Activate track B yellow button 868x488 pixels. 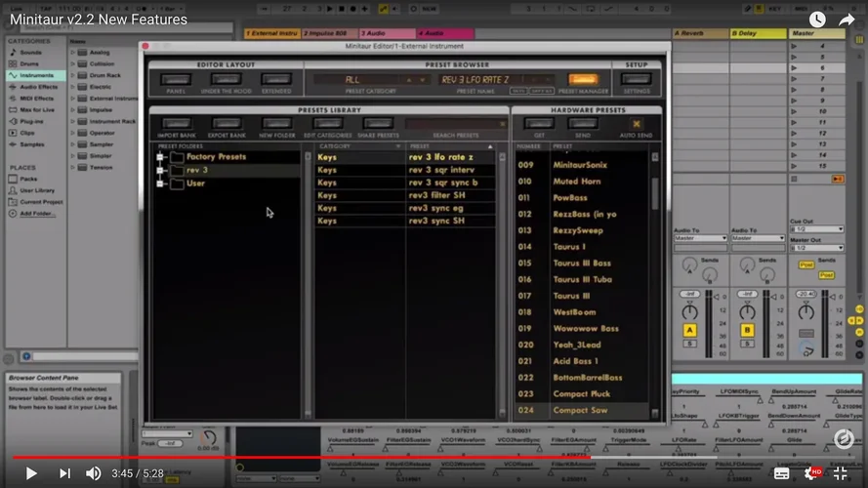[x=747, y=330]
